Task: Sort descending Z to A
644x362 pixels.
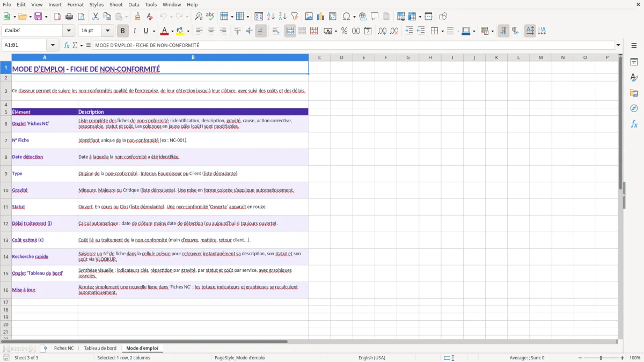Action: [282, 17]
